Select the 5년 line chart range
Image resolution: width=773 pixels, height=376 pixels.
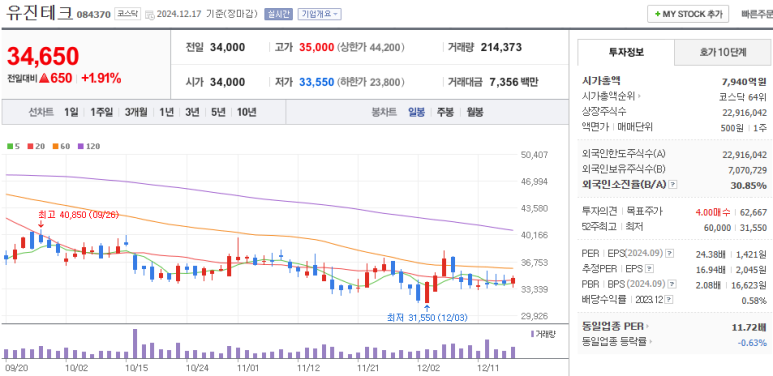[x=218, y=112]
